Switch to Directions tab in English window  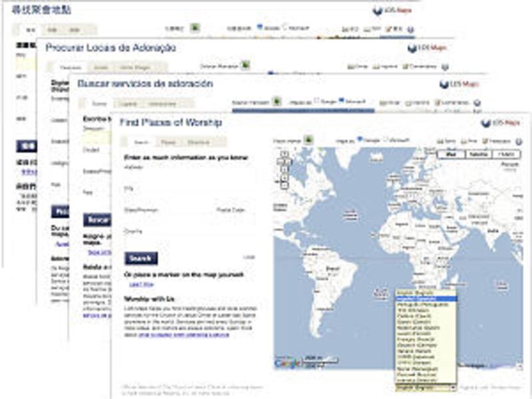click(199, 142)
